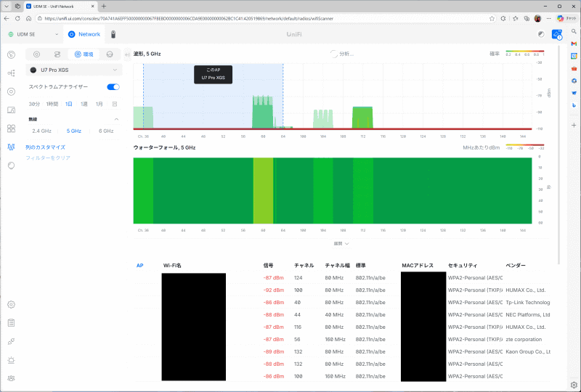
Task: Open the blue announcements megaphone icon
Action: click(x=557, y=34)
